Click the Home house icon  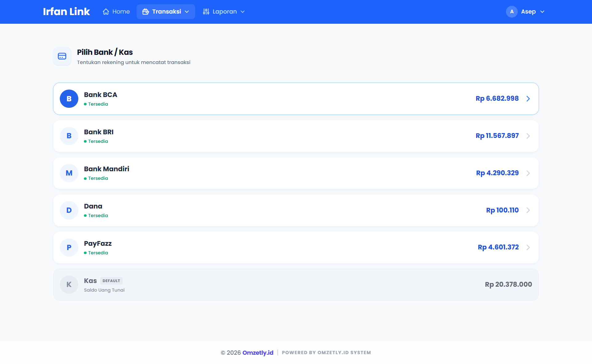(106, 12)
